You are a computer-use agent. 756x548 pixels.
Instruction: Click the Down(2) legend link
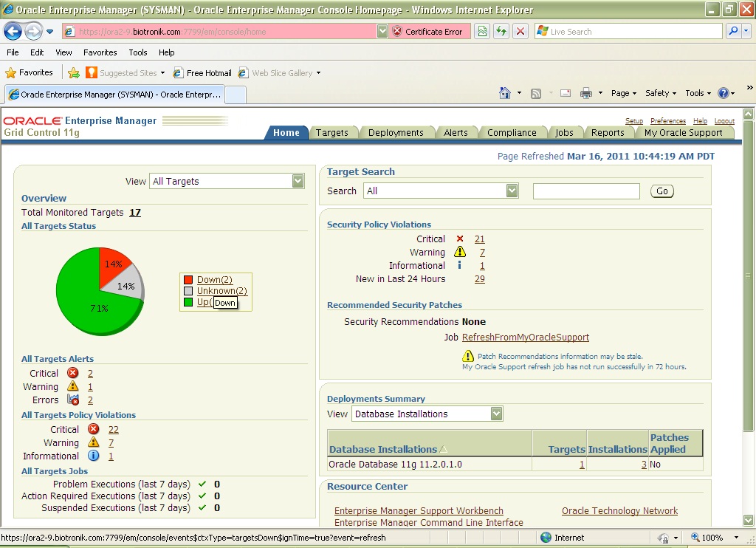[215, 280]
